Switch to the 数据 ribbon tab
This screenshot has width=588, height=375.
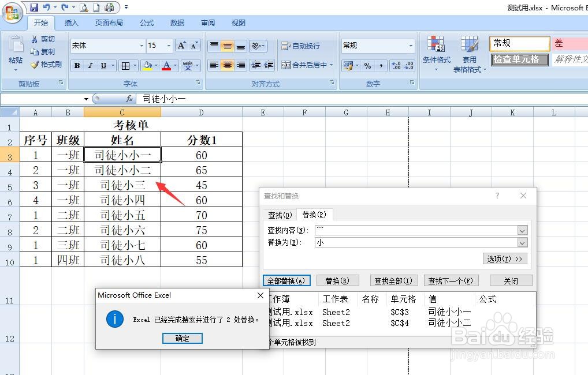[177, 23]
